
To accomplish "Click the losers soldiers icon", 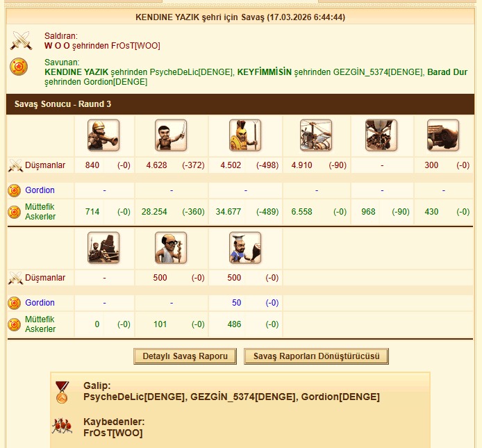I will tap(62, 426).
